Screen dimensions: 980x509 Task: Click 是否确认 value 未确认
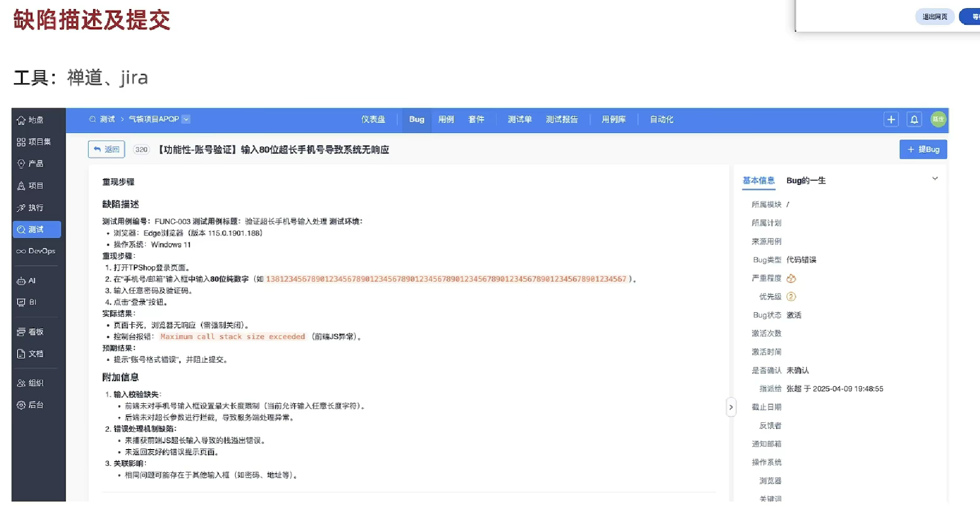click(x=798, y=371)
